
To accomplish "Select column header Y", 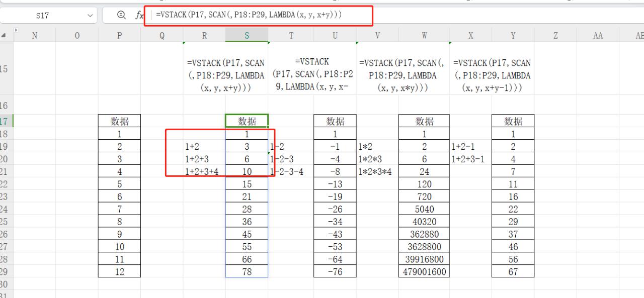I will pyautogui.click(x=513, y=36).
